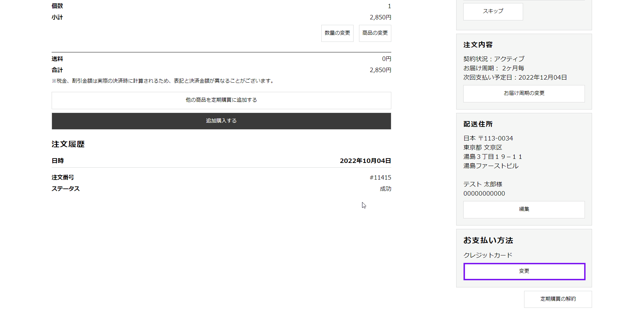Click the status value 成功
644x316 pixels.
tap(386, 189)
